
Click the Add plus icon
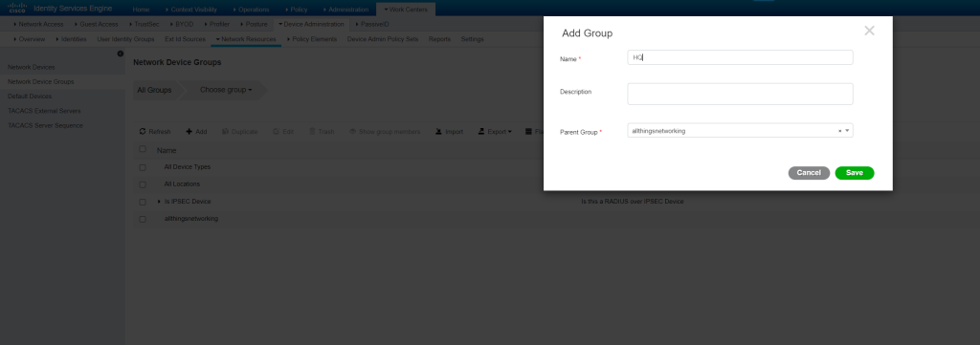[x=189, y=132]
